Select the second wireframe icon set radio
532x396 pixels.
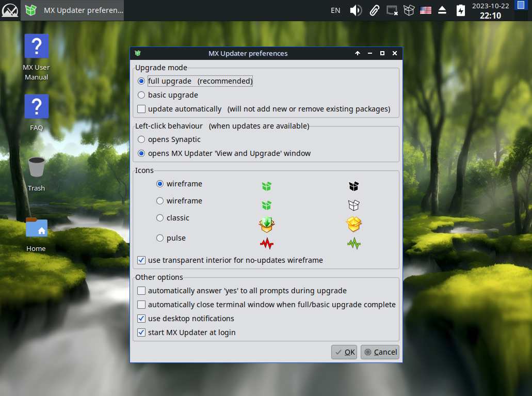(x=179, y=201)
